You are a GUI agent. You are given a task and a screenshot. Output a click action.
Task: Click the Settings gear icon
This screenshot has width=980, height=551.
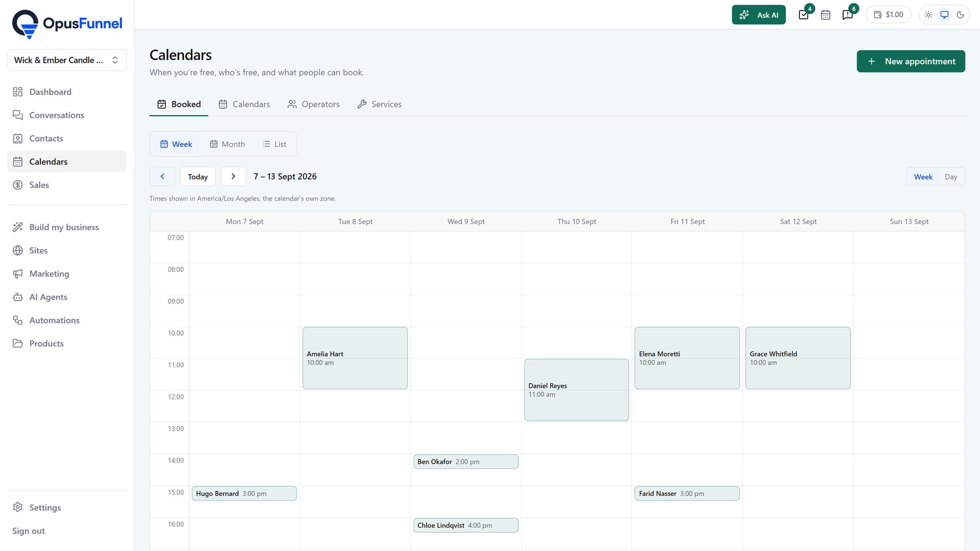tap(18, 507)
